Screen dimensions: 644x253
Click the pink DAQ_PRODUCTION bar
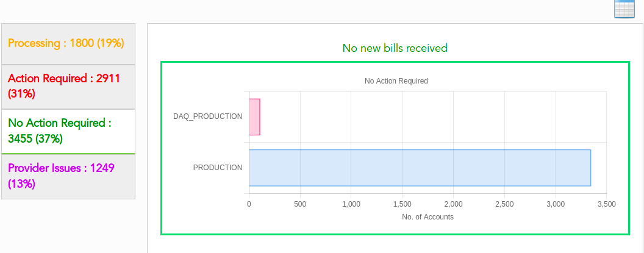(x=254, y=116)
